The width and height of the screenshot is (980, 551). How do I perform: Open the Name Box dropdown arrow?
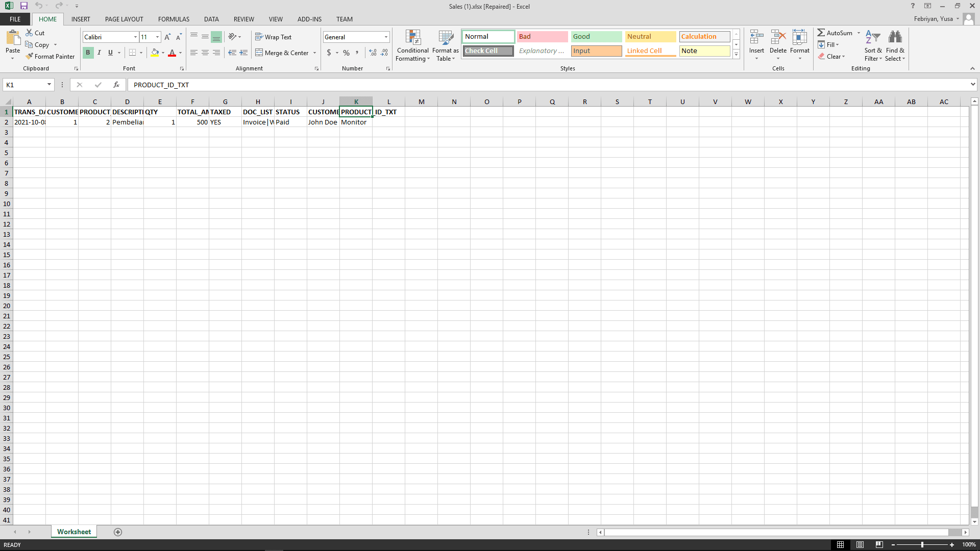pyautogui.click(x=49, y=85)
